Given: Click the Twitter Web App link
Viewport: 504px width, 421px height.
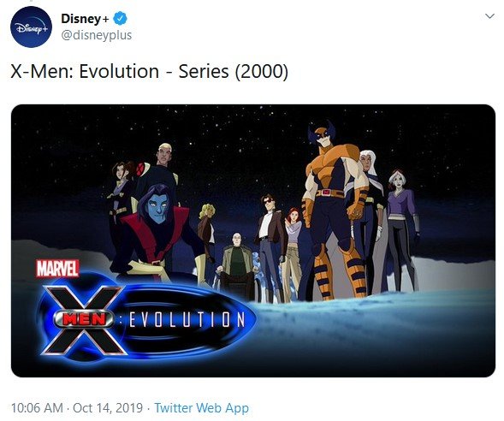Looking at the screenshot, I should [x=202, y=408].
